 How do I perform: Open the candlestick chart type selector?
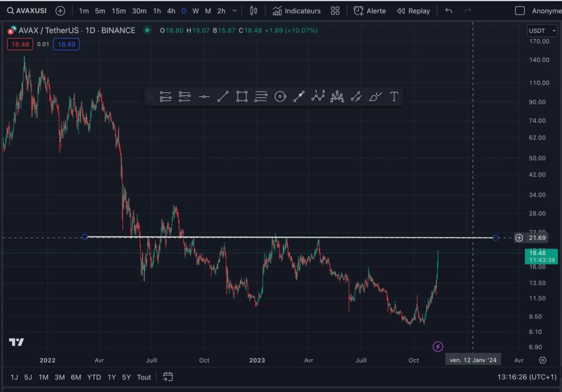(254, 11)
